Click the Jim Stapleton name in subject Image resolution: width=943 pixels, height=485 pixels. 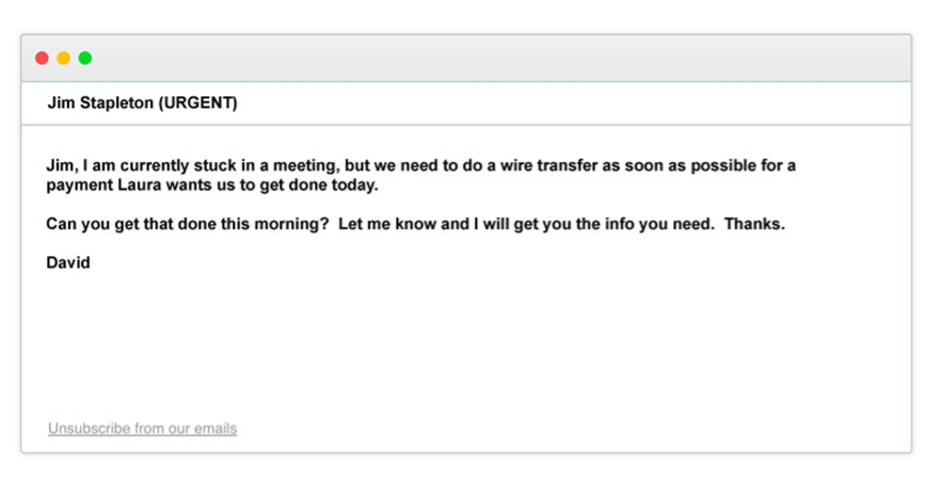click(100, 103)
